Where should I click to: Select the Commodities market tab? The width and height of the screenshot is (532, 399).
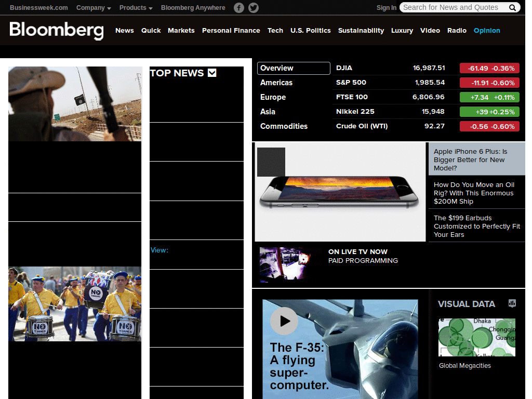284,126
